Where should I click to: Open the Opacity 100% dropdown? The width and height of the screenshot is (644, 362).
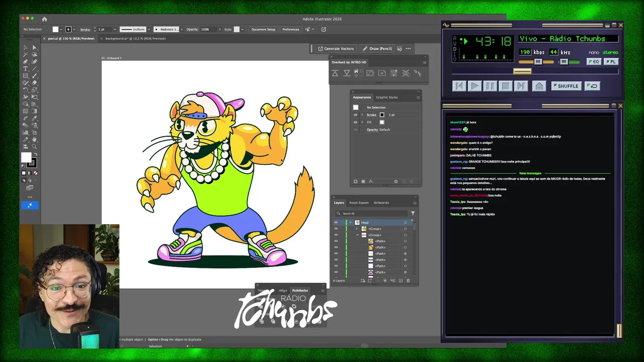click(219, 29)
